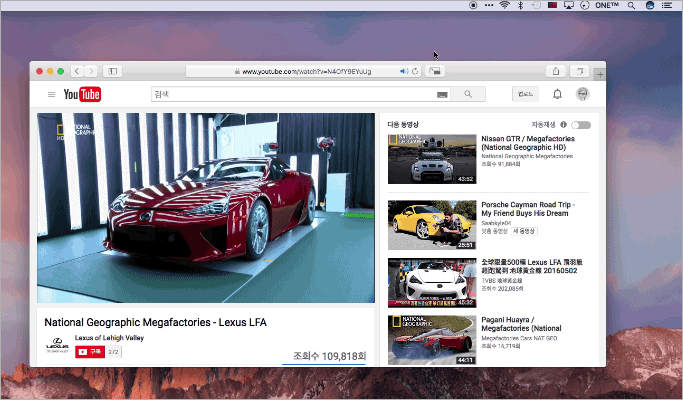The image size is (683, 400).
Task: Mute tab audio via speaker icon
Action: click(x=404, y=71)
